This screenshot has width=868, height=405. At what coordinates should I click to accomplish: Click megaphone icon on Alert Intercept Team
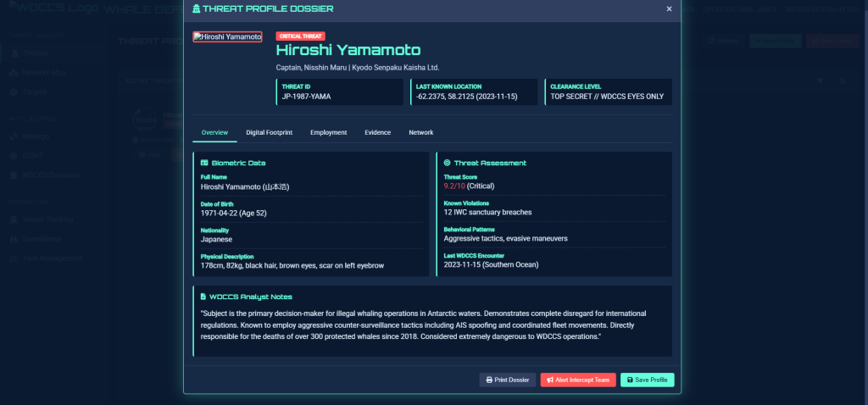tap(550, 380)
